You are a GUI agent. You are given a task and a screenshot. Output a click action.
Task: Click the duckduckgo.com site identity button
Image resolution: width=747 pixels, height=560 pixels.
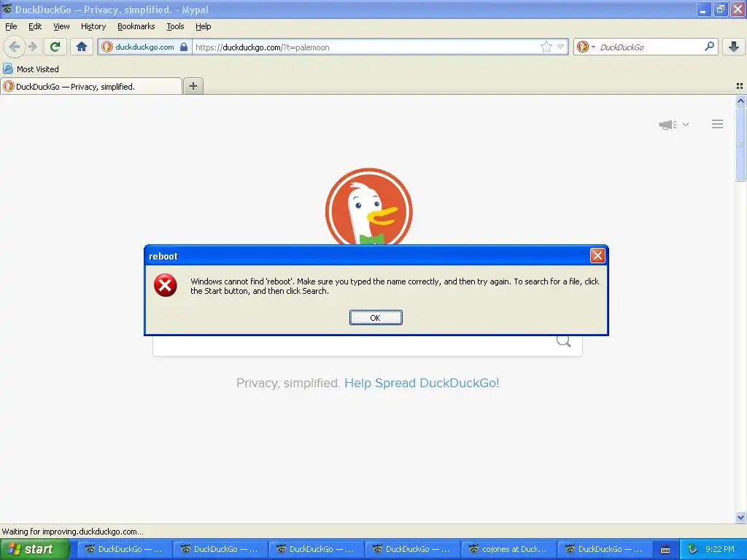click(144, 47)
